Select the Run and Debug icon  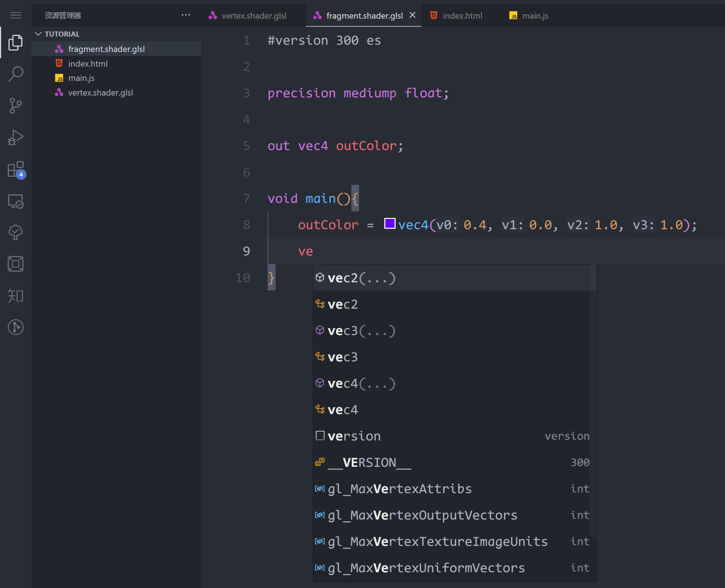[15, 137]
